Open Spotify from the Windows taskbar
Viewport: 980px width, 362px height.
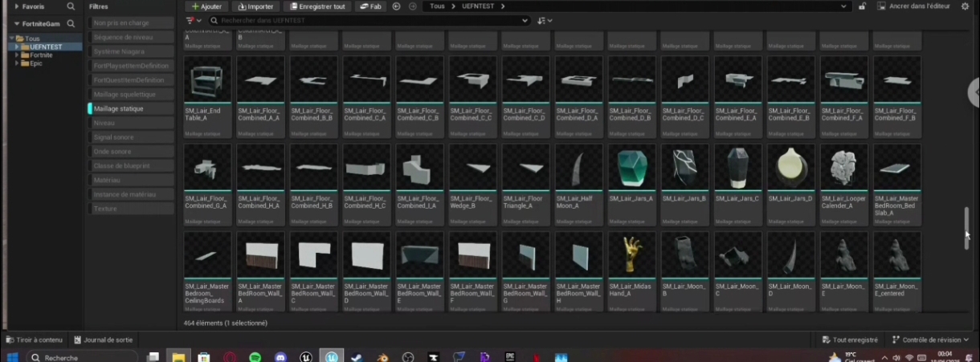coord(255,357)
